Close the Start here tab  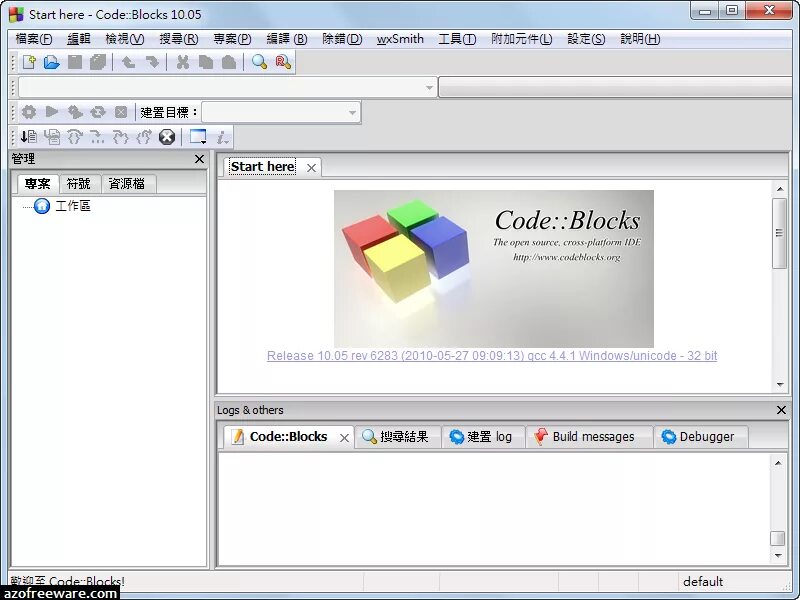(x=311, y=168)
